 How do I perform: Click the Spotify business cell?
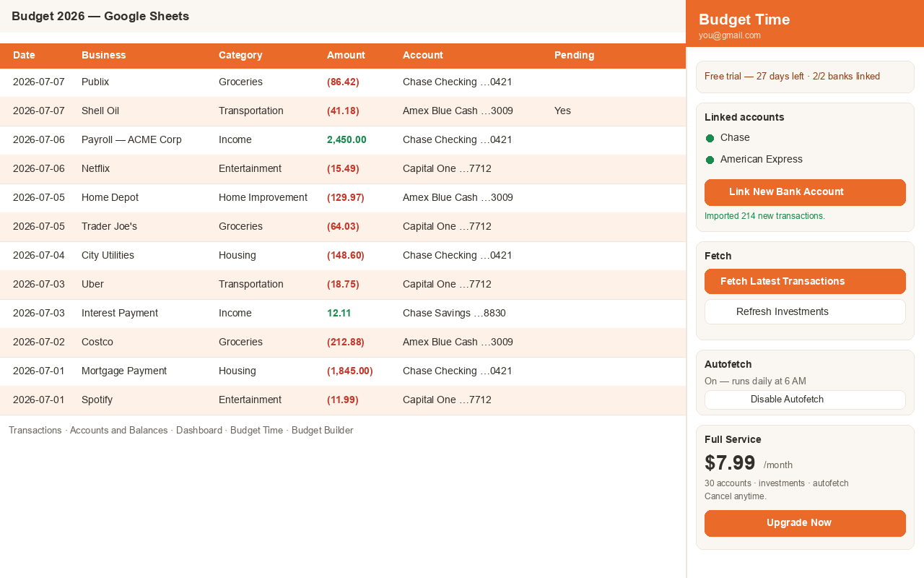[97, 400]
